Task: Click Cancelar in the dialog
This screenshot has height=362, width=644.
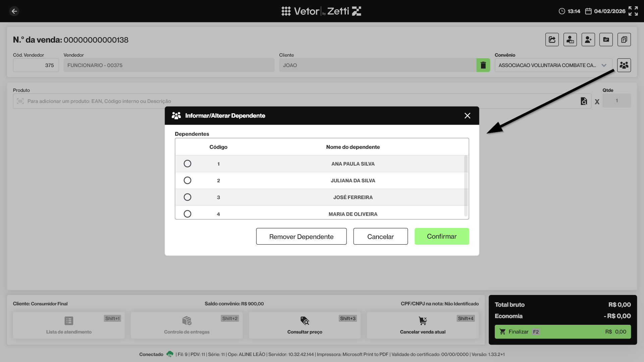Action: 380,236
